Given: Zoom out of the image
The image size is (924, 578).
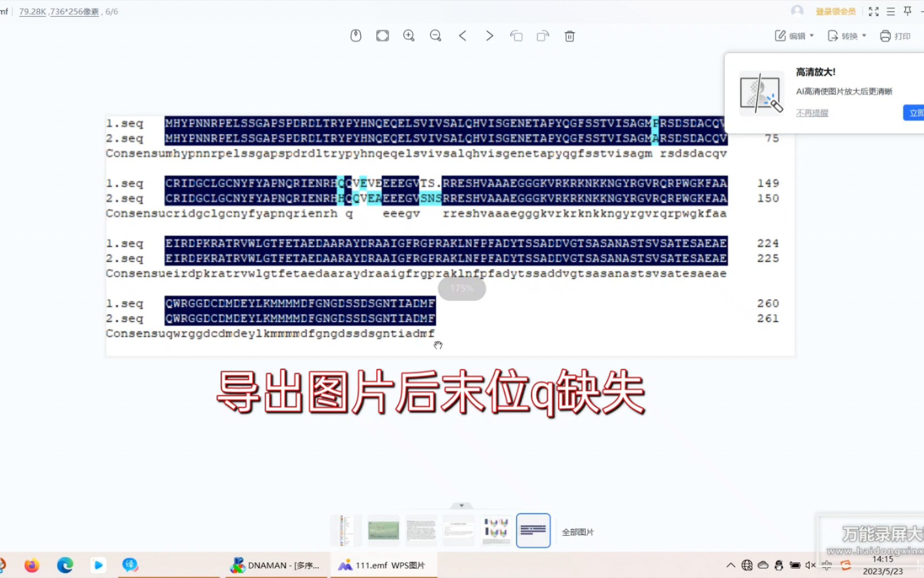Looking at the screenshot, I should coord(435,35).
